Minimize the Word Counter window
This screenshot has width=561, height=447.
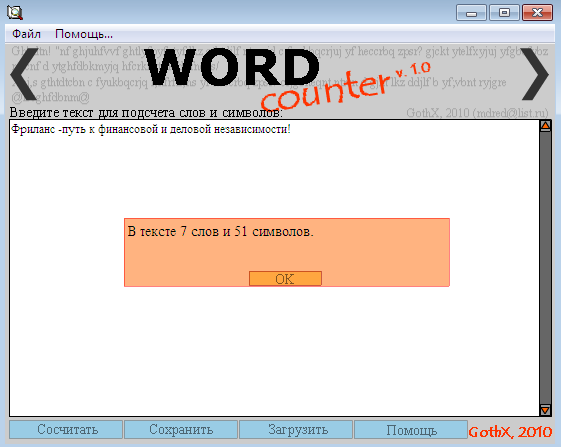(x=472, y=13)
